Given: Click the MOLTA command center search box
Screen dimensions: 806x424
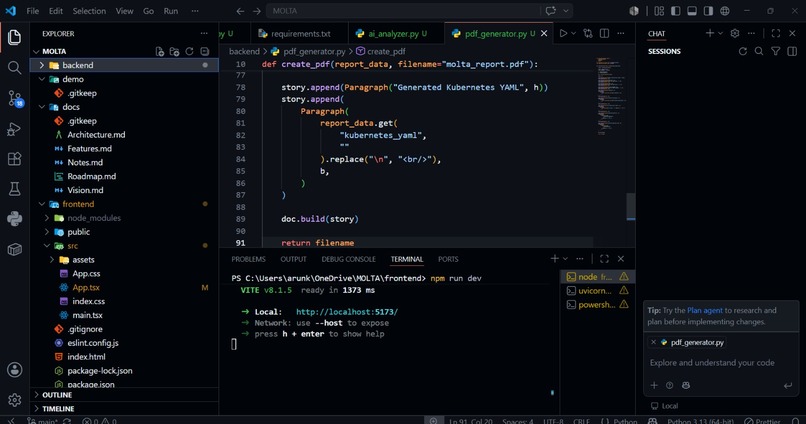Looking at the screenshot, I should 404,11.
